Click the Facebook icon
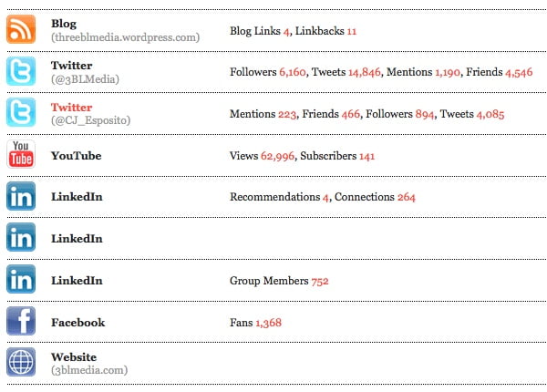Viewport: 547px width, 392px height. point(21,322)
